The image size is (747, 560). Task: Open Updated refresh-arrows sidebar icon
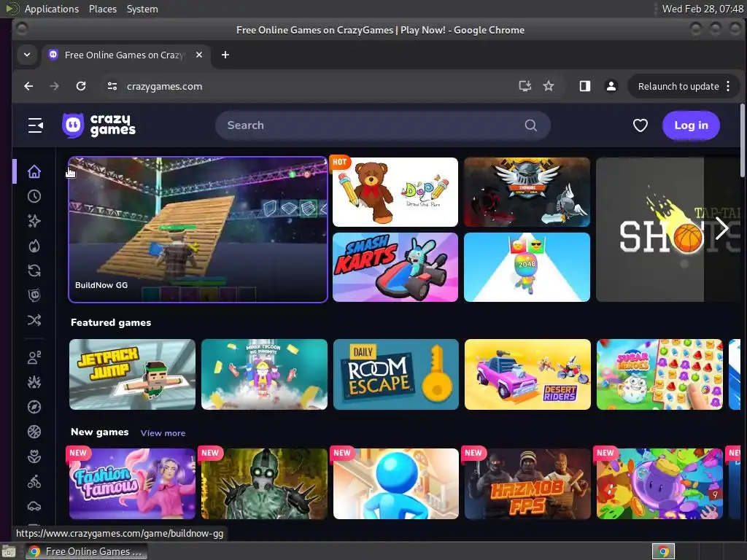(x=34, y=271)
